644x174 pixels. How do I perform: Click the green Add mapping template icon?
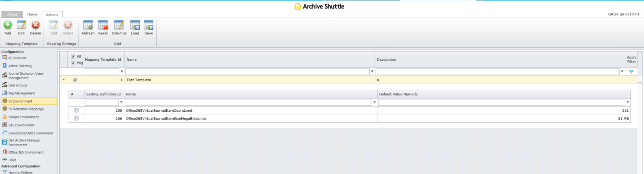click(x=8, y=26)
